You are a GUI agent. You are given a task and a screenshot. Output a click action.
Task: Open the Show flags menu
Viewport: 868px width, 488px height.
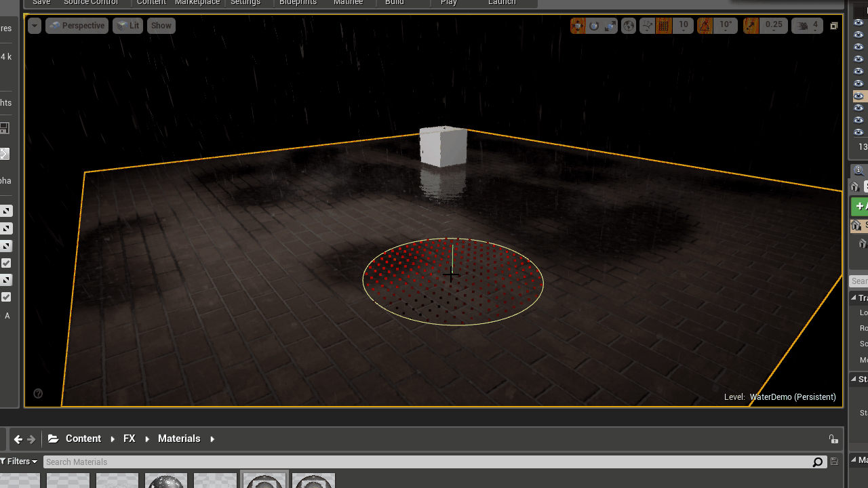(x=161, y=26)
